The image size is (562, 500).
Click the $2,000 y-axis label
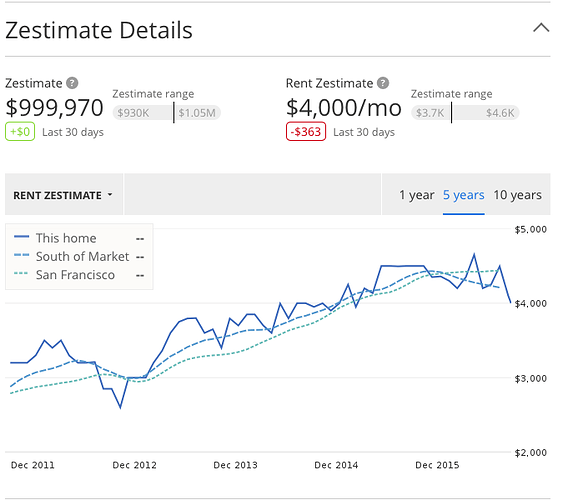point(530,453)
